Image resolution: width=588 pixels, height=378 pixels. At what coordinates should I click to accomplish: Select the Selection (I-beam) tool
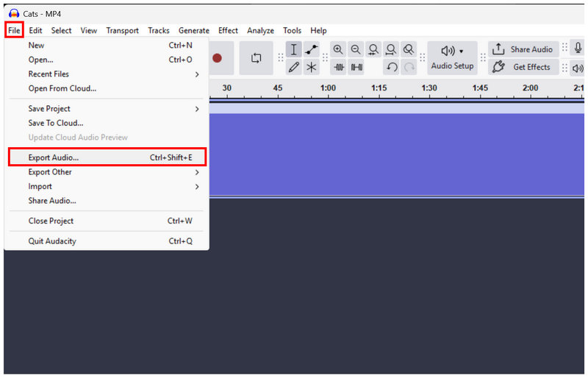[293, 49]
